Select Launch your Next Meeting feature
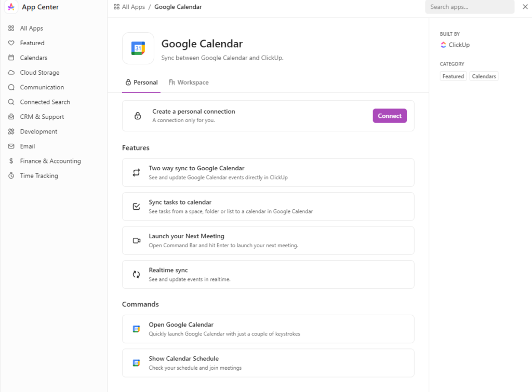 point(268,240)
